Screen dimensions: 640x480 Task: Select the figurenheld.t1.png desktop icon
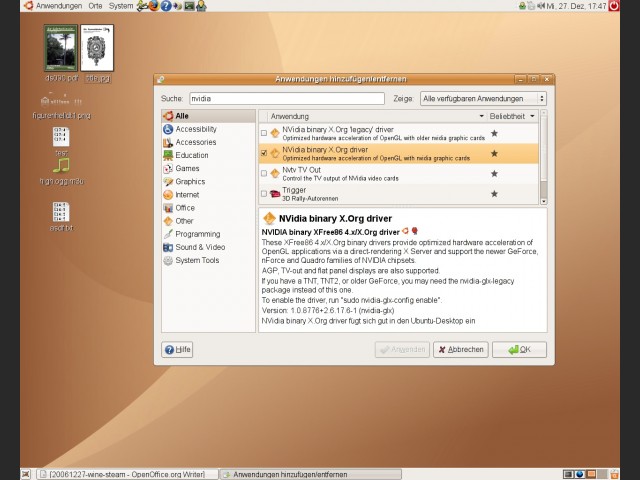[x=61, y=106]
